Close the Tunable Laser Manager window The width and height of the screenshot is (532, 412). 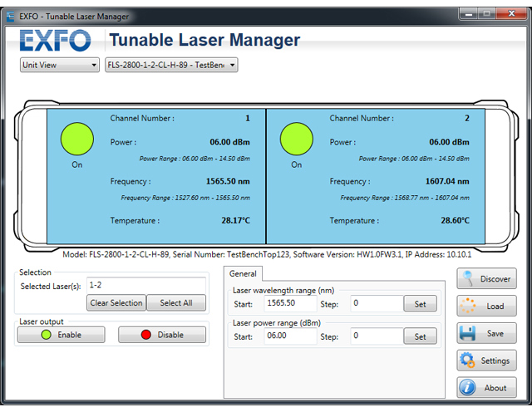[x=512, y=14]
